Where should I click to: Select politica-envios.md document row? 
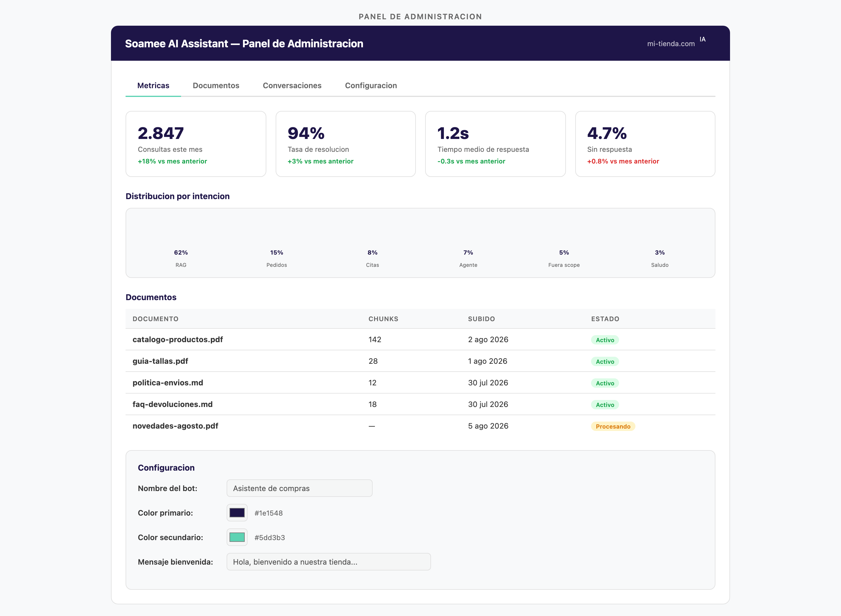420,382
